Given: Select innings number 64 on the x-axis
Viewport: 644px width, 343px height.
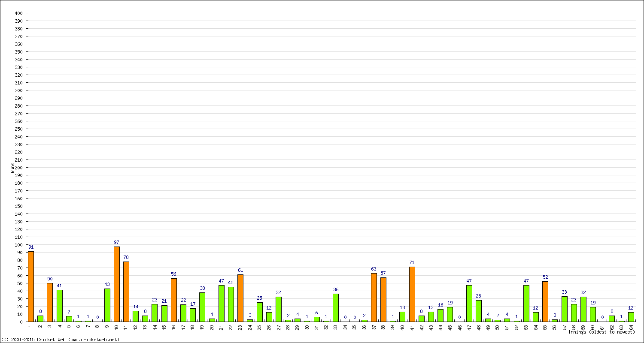Looking at the screenshot, I should tap(631, 327).
